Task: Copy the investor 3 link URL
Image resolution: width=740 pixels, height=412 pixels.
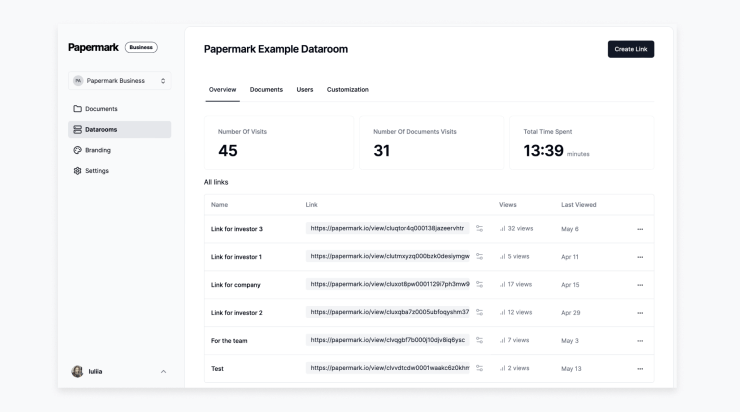Action: (x=387, y=228)
